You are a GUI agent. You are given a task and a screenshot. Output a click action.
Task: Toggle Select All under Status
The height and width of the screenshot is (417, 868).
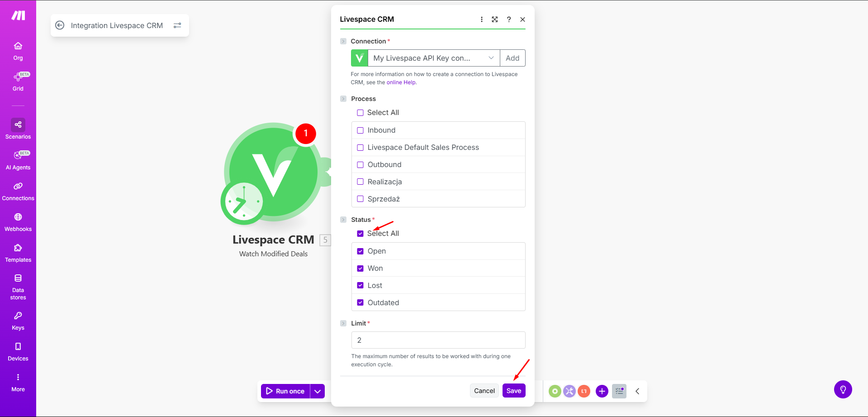click(360, 234)
